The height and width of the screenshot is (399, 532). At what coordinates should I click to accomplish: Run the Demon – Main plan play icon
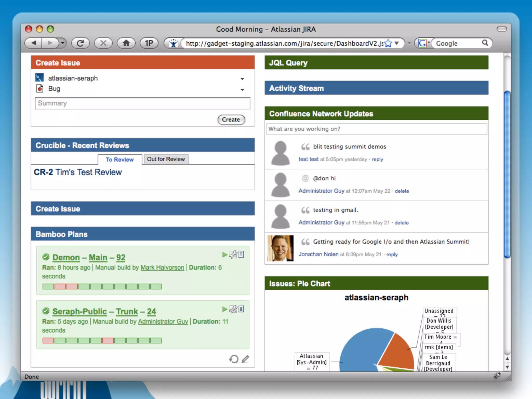click(225, 254)
